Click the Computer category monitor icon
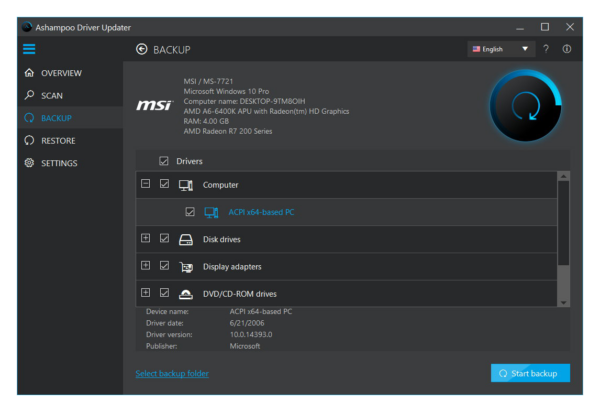Viewport: 600px width, 412px height. pyautogui.click(x=186, y=185)
